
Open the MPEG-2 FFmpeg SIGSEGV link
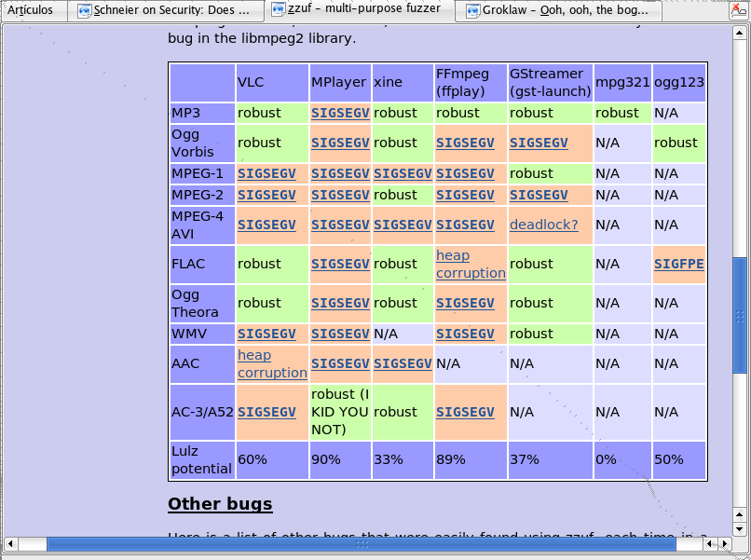point(465,195)
